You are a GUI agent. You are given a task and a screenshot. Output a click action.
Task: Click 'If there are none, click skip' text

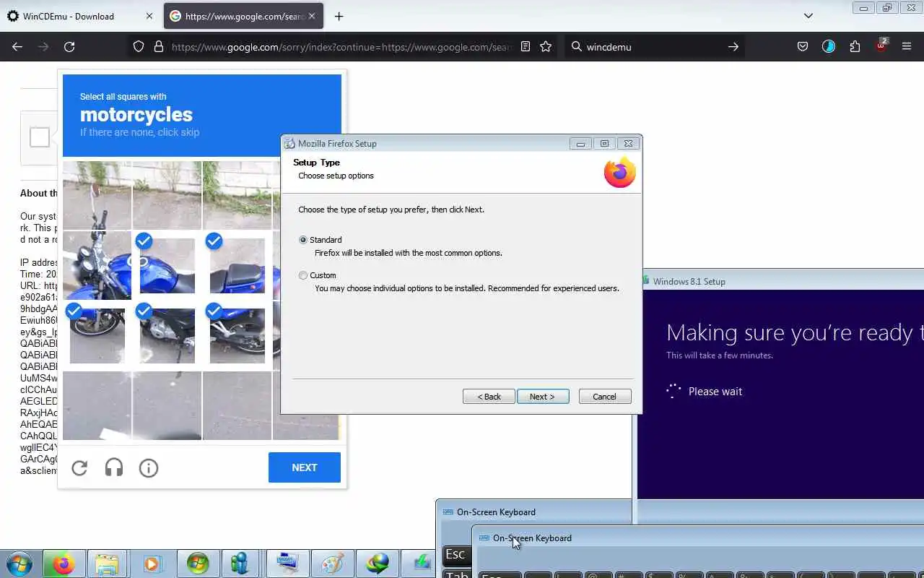(x=139, y=132)
